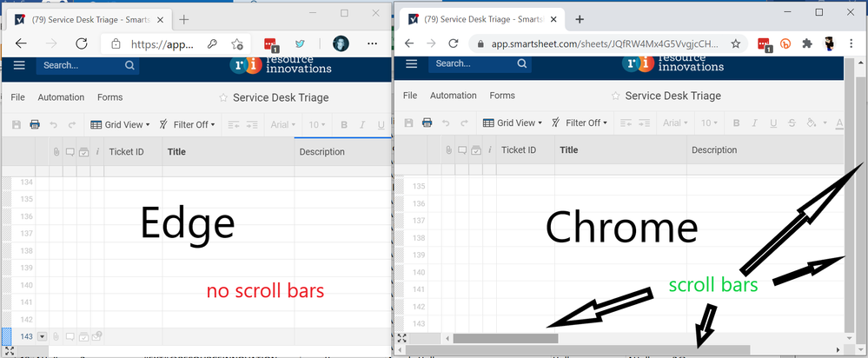Open the Grid View dropdown in Edge
Image resolution: width=868 pixels, height=358 pixels.
(120, 125)
